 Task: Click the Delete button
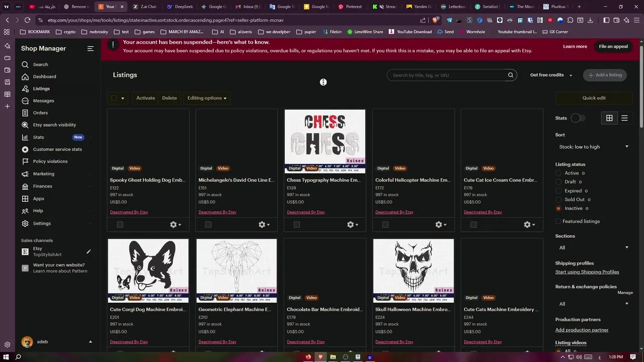[170, 98]
